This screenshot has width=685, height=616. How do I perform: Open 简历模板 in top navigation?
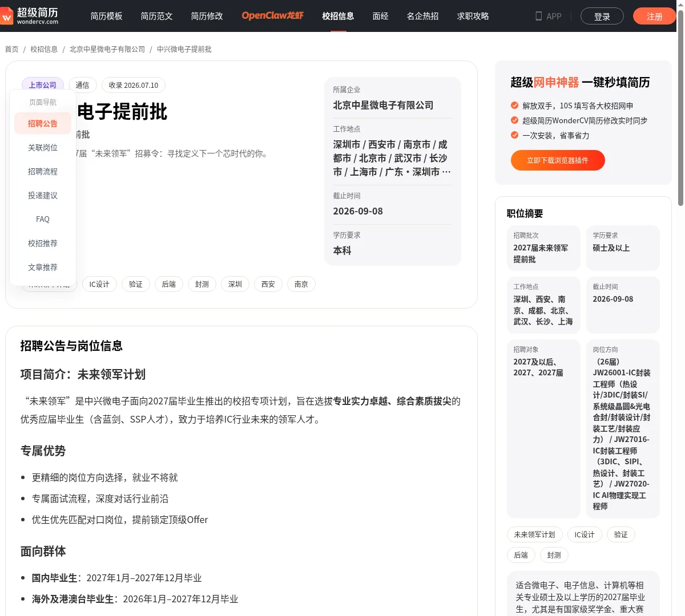point(107,16)
